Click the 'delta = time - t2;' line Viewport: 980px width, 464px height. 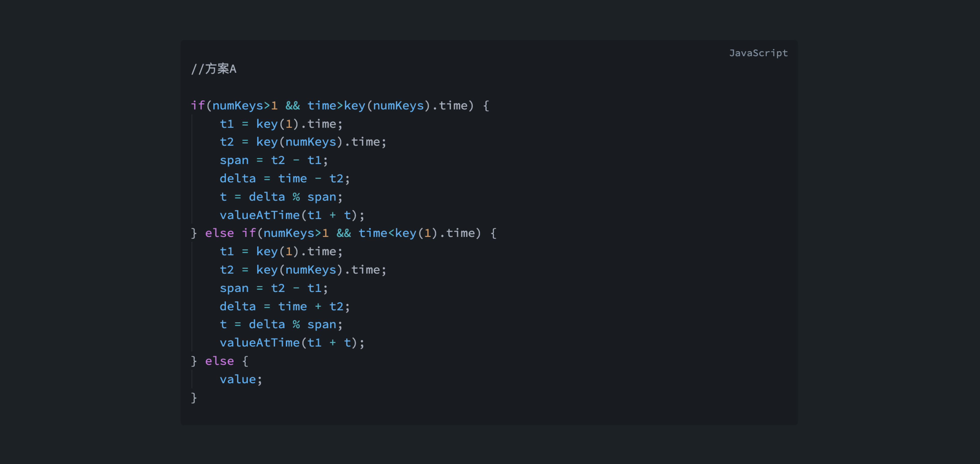[285, 178]
